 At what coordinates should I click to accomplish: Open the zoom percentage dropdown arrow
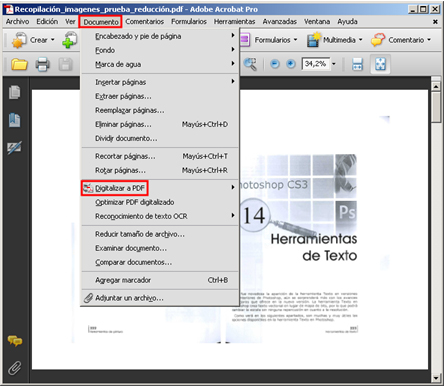pyautogui.click(x=334, y=64)
